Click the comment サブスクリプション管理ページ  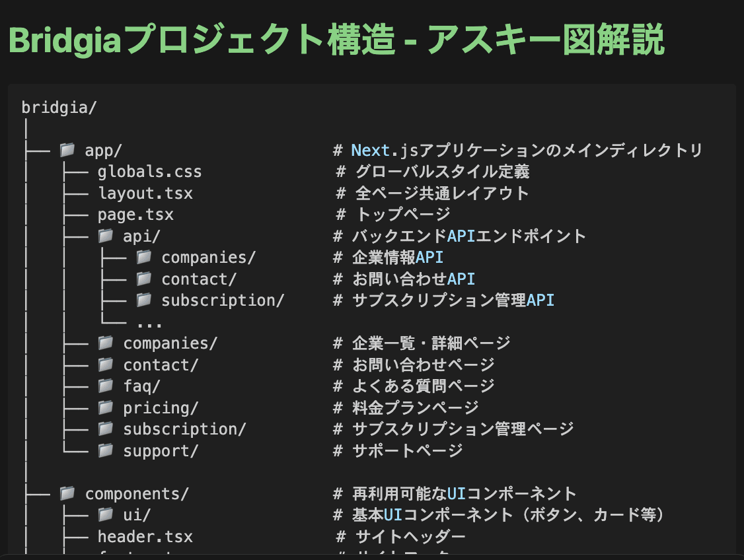(463, 430)
